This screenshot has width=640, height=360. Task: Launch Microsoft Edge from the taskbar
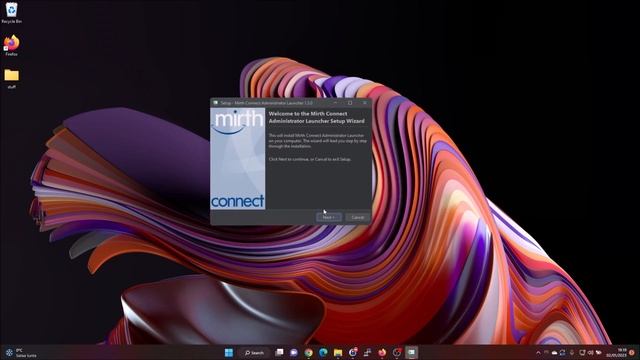[x=323, y=352]
